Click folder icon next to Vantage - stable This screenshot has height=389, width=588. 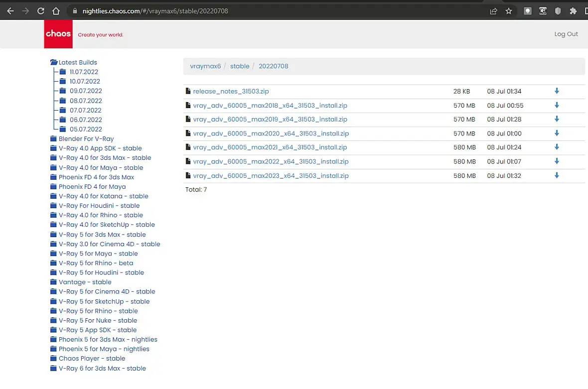54,282
